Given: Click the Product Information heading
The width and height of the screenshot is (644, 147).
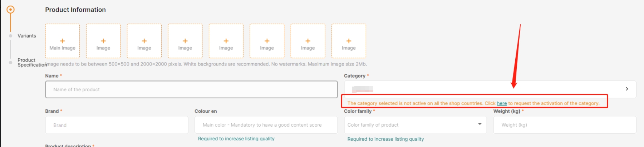Looking at the screenshot, I should point(75,10).
